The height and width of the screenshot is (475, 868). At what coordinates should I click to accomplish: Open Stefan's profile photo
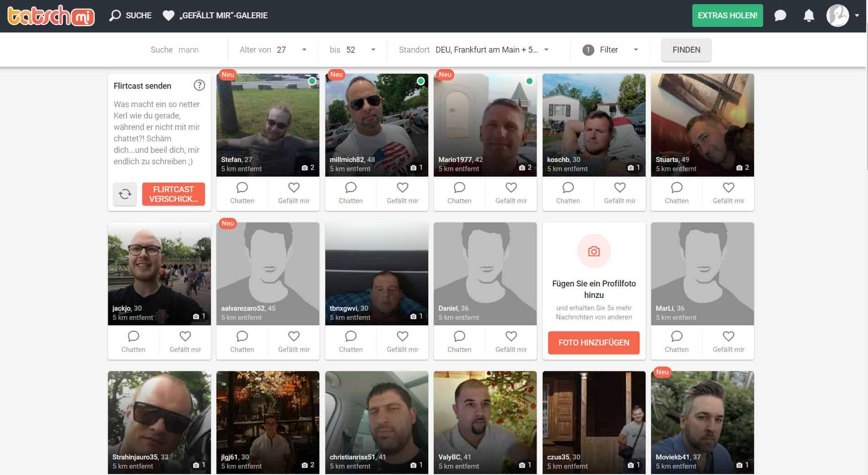pos(268,125)
